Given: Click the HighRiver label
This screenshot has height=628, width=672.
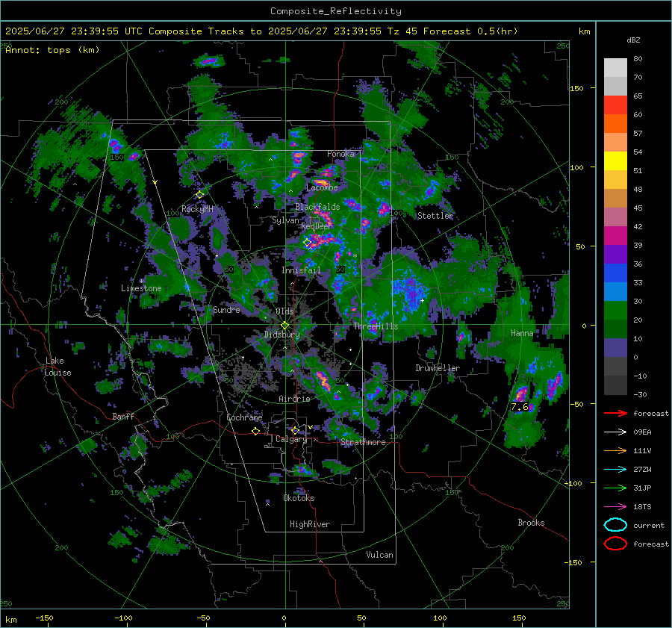Looking at the screenshot, I should pos(310,524).
